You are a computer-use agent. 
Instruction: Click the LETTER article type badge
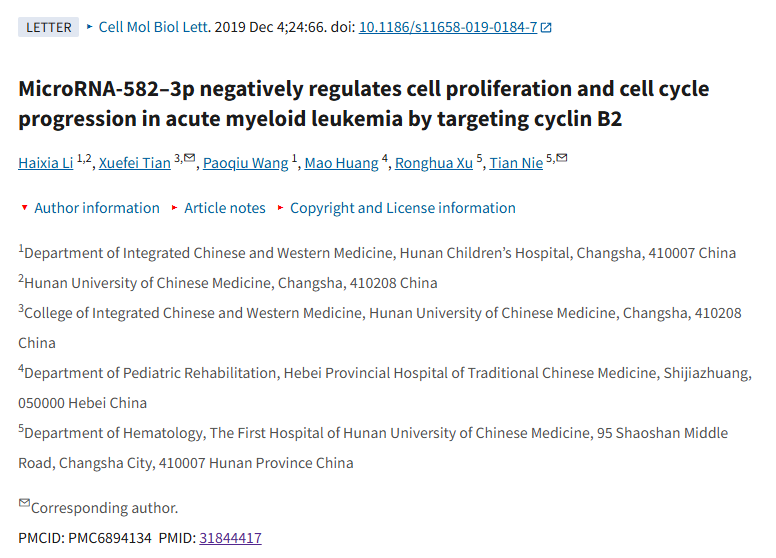tap(48, 27)
